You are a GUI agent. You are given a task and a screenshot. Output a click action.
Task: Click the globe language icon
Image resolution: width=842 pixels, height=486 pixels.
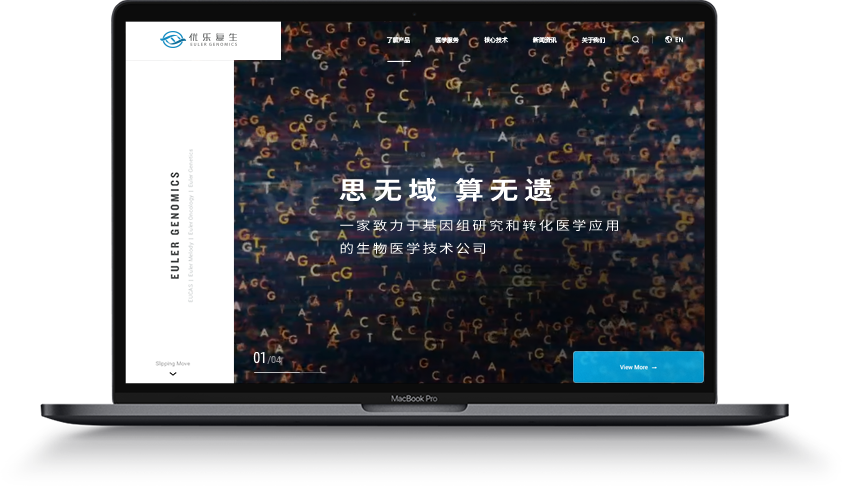tap(668, 40)
